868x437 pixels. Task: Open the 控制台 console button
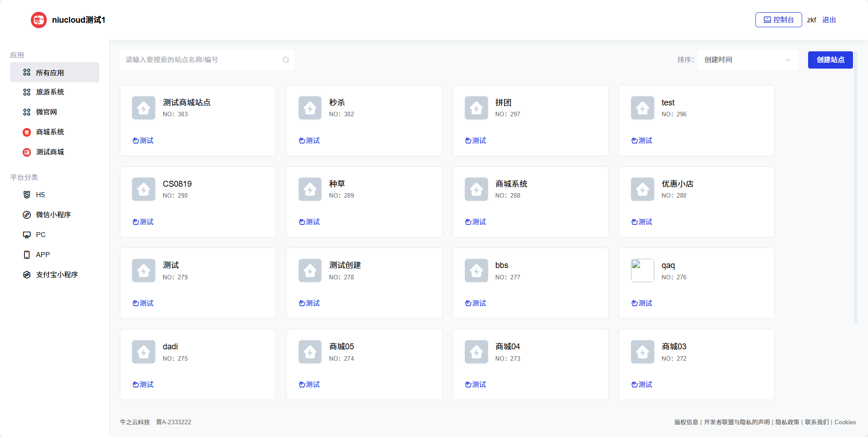tap(778, 20)
